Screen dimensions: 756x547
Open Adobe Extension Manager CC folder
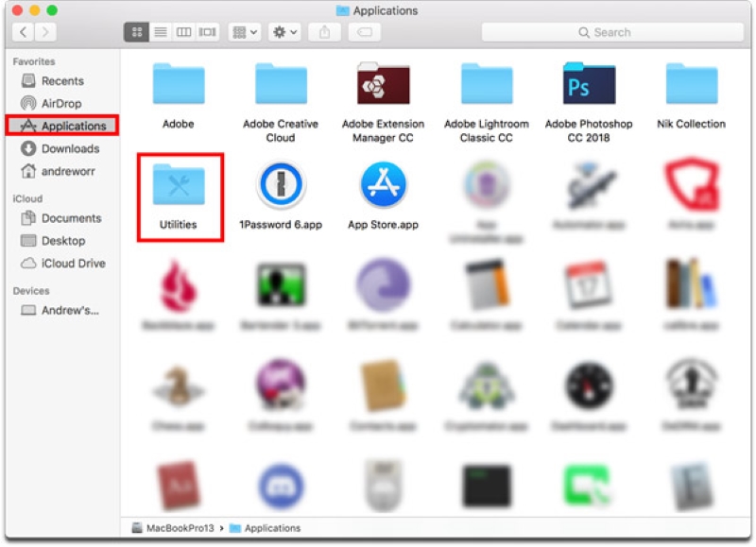384,83
